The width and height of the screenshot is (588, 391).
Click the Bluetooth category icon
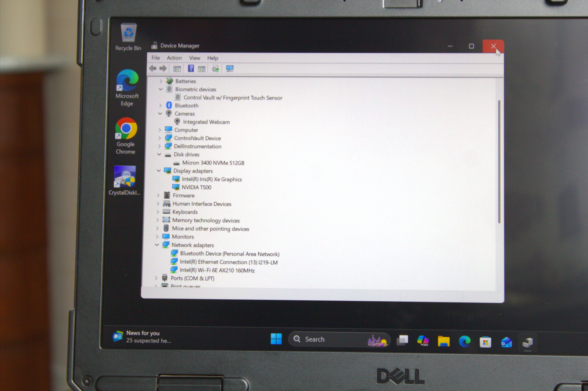coord(169,105)
